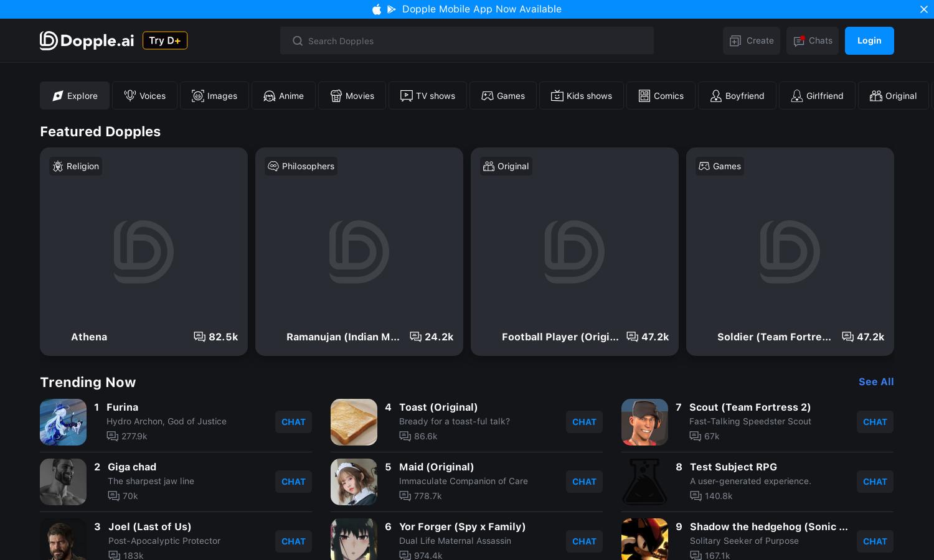Click Athena's chat count icon
The image size is (934, 560).
point(199,337)
